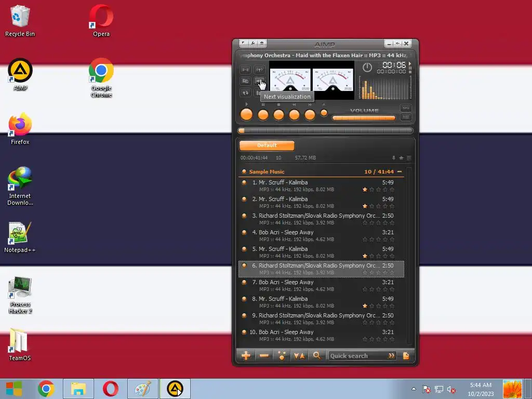Go to the previous track
532x399 pixels.
[x=294, y=115]
